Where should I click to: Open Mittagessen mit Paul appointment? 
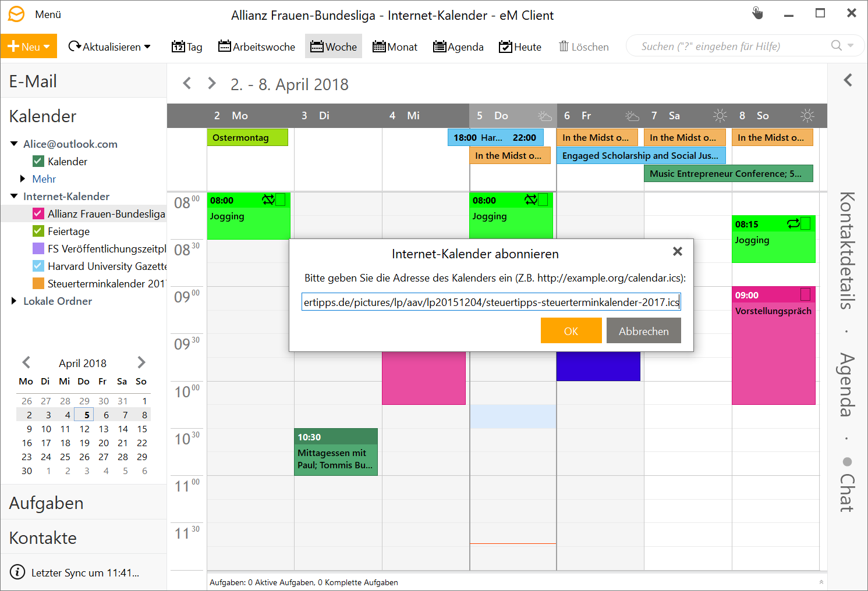[336, 452]
